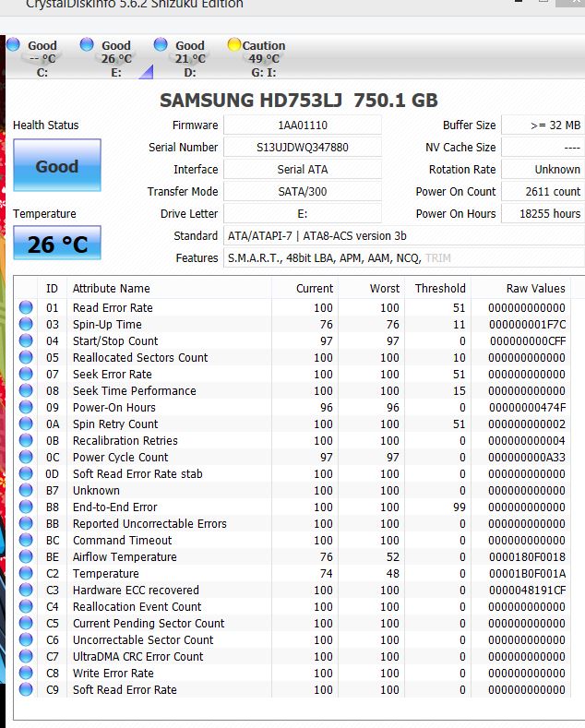Click the Threshold column header

pos(440,289)
